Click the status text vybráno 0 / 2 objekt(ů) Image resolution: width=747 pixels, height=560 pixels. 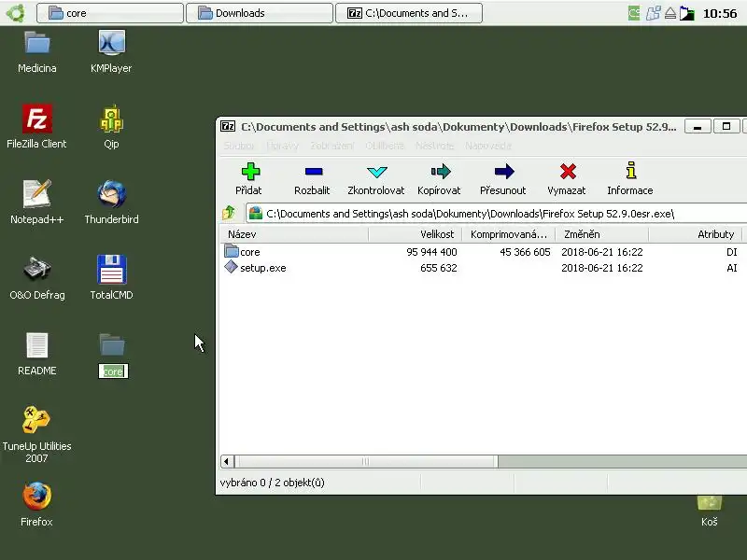click(x=272, y=483)
